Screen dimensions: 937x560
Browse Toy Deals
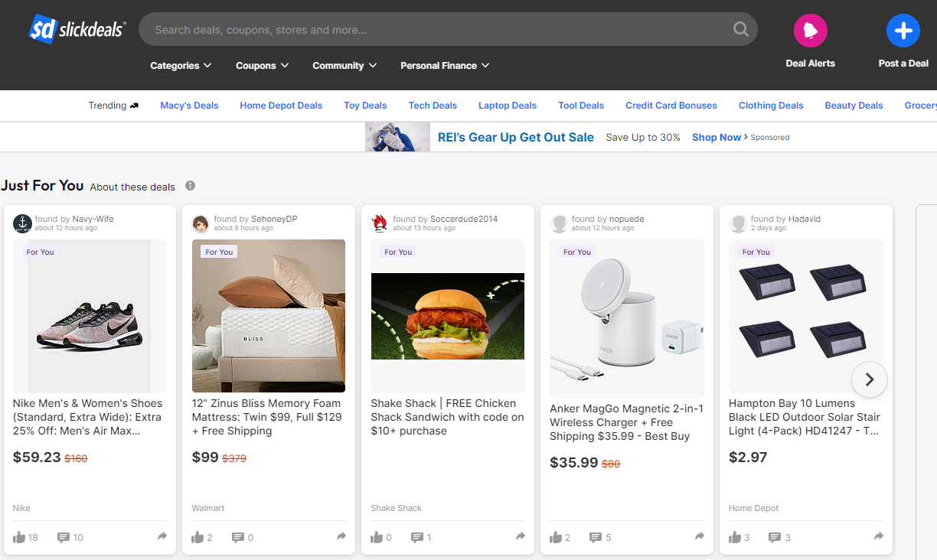(x=365, y=106)
